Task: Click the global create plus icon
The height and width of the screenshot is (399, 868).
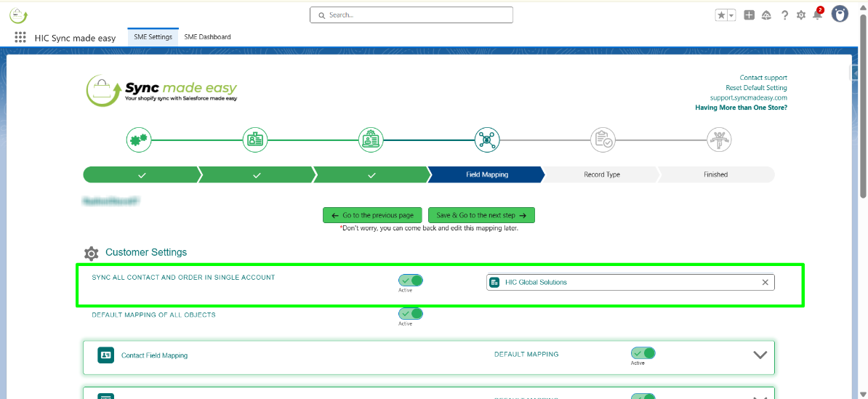Action: [750, 15]
